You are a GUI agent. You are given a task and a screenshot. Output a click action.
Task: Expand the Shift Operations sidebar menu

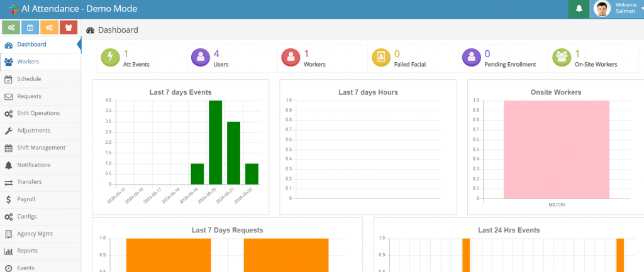(x=38, y=113)
